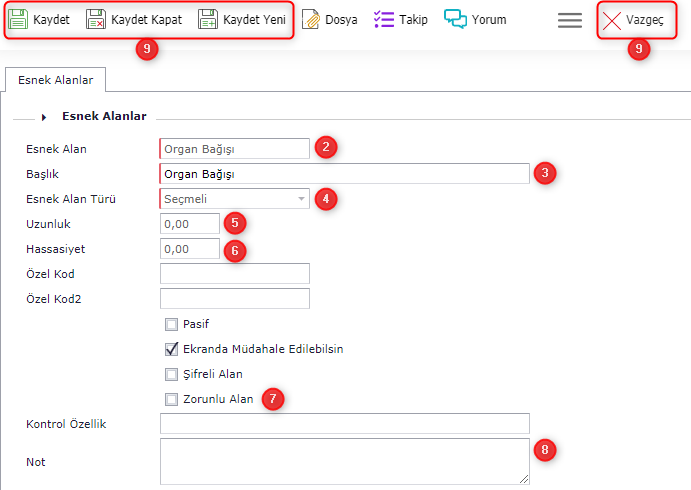This screenshot has width=691, height=490.
Task: Click inside the Not text area
Action: [x=344, y=461]
